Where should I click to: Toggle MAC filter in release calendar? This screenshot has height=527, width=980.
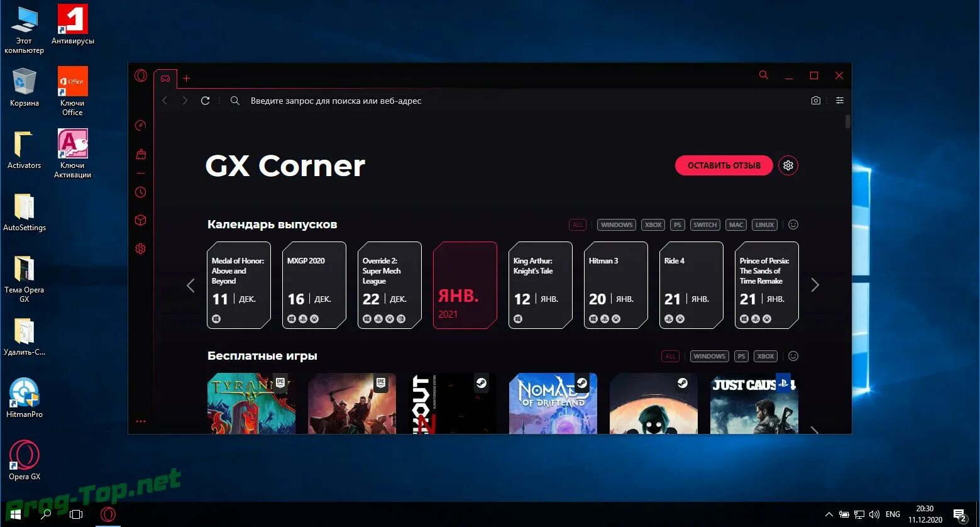click(x=736, y=225)
